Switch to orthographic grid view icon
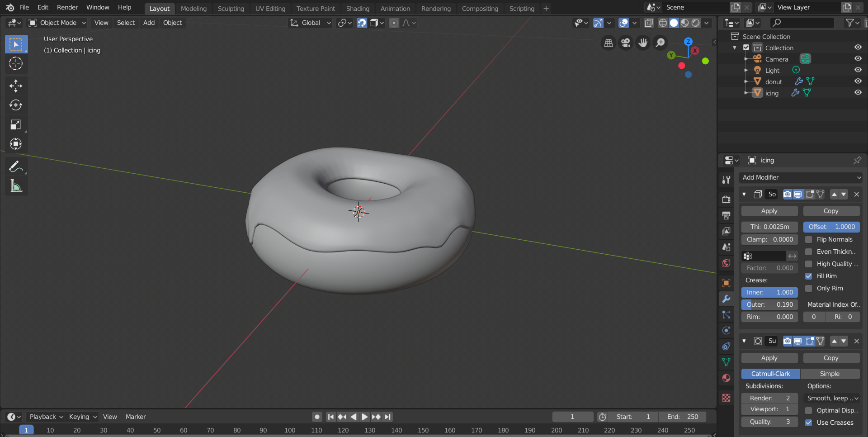Screen dimensions: 868x437 (609, 43)
